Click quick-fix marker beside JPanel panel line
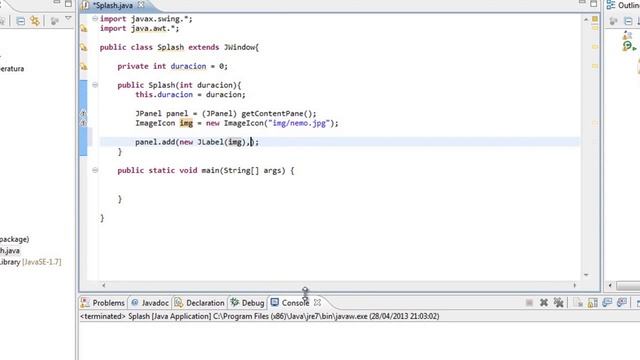Screen dimensions: 640x360 click(83, 113)
